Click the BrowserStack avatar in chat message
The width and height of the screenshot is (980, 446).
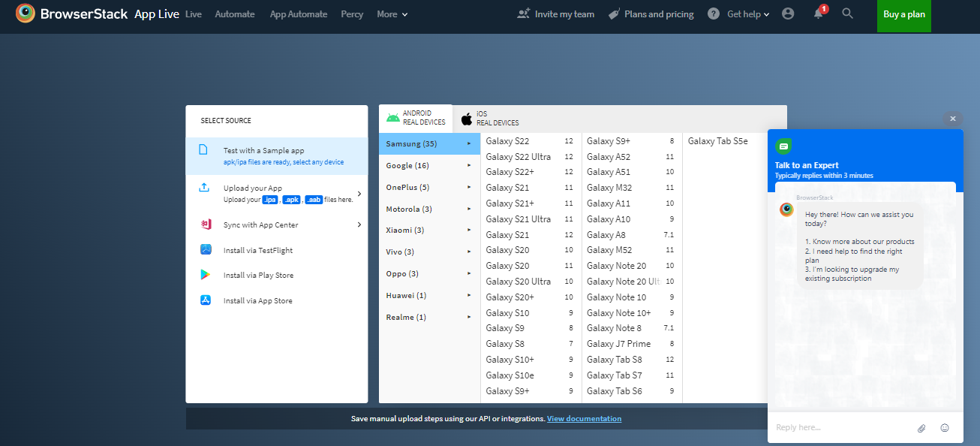point(786,209)
